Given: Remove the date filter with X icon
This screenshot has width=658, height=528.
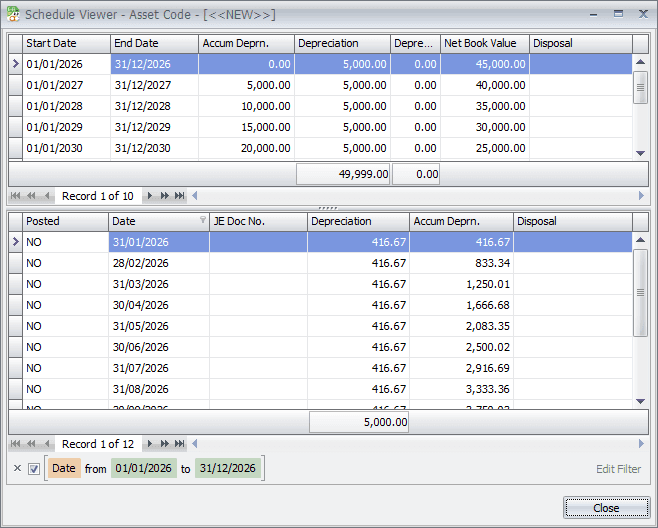Looking at the screenshot, I should [17, 469].
